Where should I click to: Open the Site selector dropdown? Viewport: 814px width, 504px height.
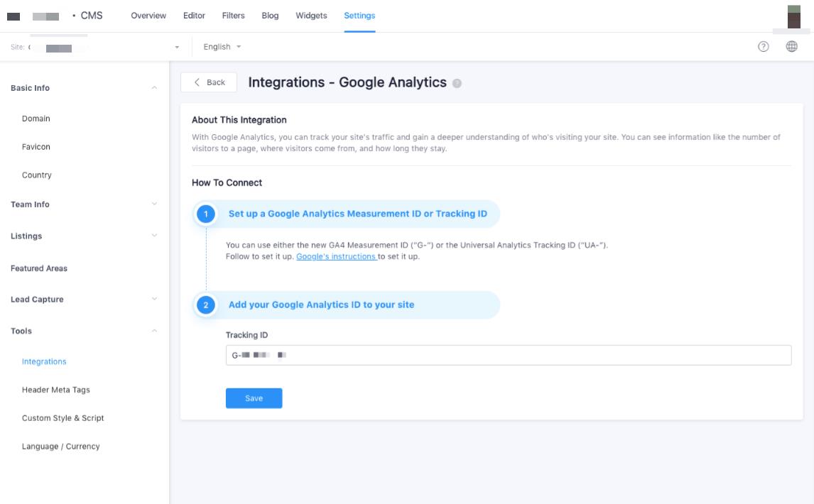coord(95,47)
